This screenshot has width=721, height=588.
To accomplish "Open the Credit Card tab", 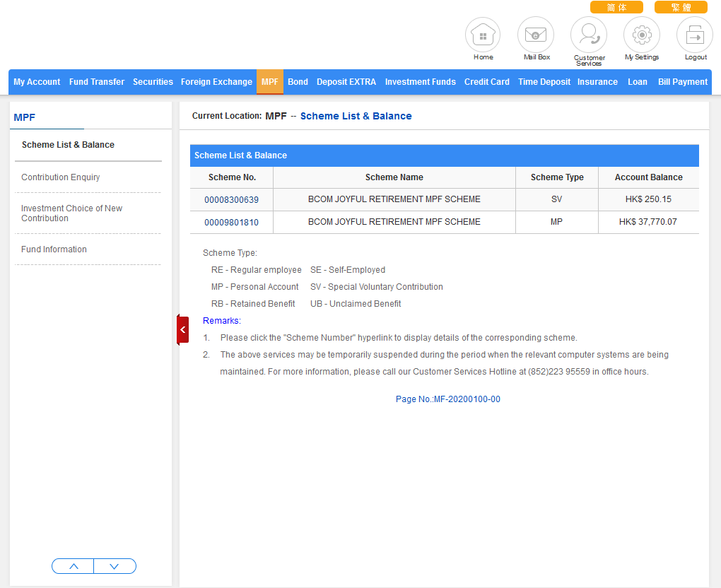I will click(x=486, y=82).
